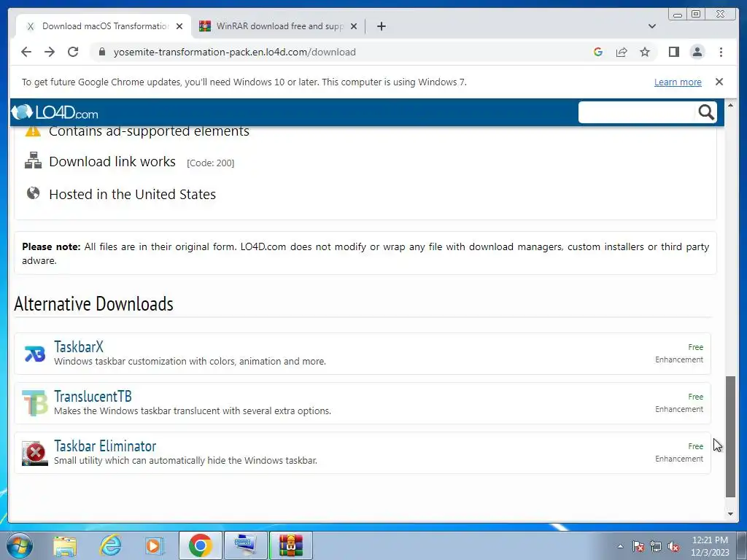Open the TranslucentTB download link
The image size is (747, 560).
point(93,396)
